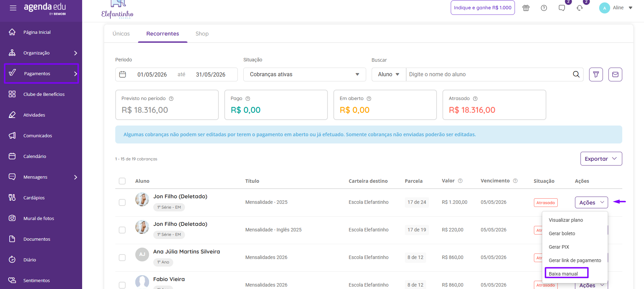644x289 pixels.
Task: Click the 17 de 24 parcela cell
Action: (417, 202)
